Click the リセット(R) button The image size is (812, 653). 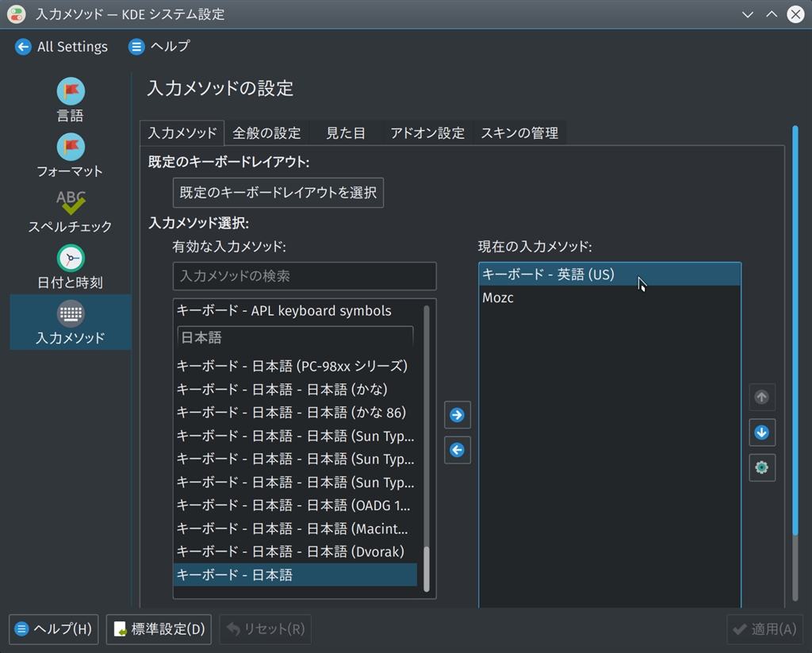(x=265, y=629)
